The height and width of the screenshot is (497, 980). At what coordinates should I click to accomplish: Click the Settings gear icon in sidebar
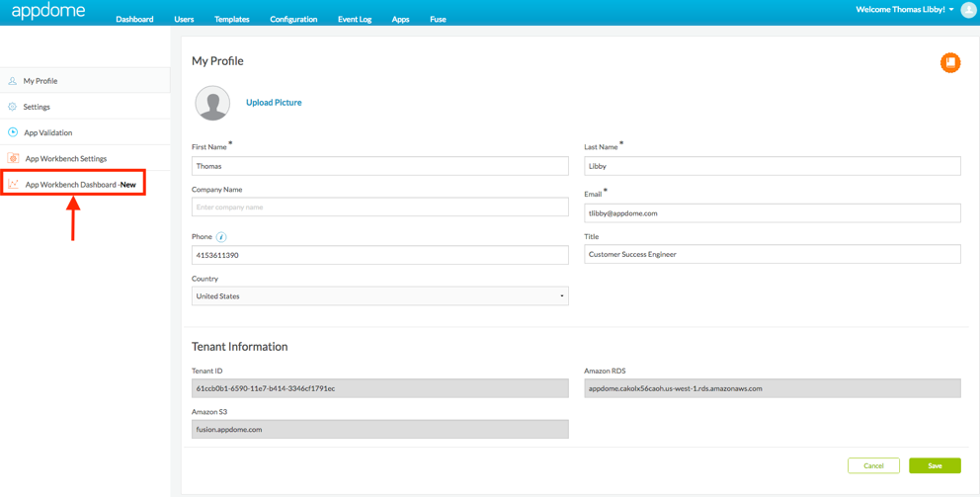(13, 107)
